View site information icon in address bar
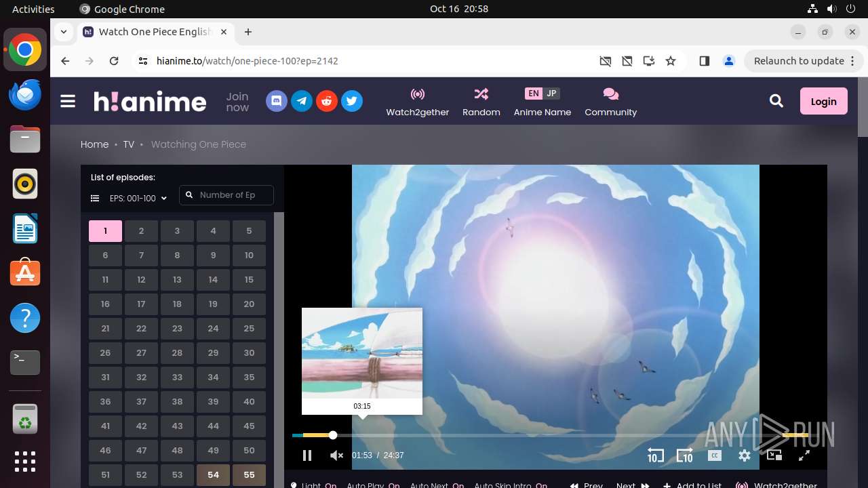Screen dimensions: 868x488 142,61
